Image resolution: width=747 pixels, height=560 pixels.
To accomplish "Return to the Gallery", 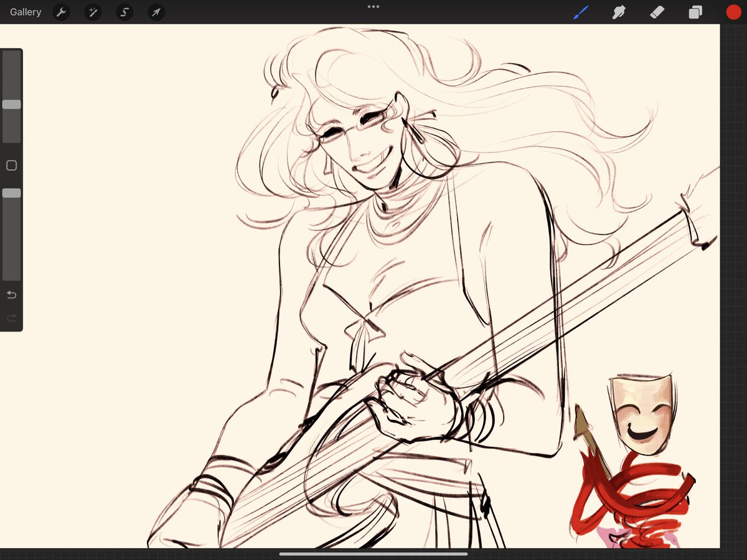I will (x=26, y=12).
